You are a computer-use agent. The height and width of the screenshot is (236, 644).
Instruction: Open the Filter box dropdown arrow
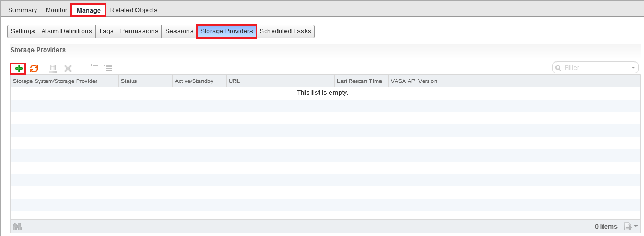pyautogui.click(x=633, y=68)
